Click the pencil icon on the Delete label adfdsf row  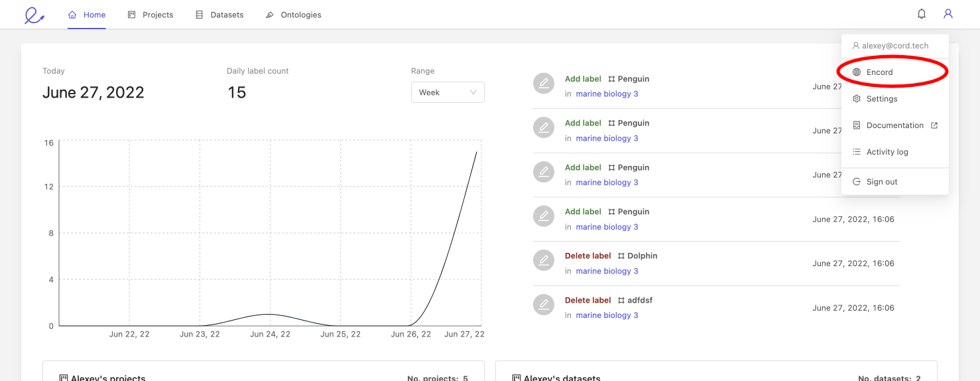tap(544, 305)
